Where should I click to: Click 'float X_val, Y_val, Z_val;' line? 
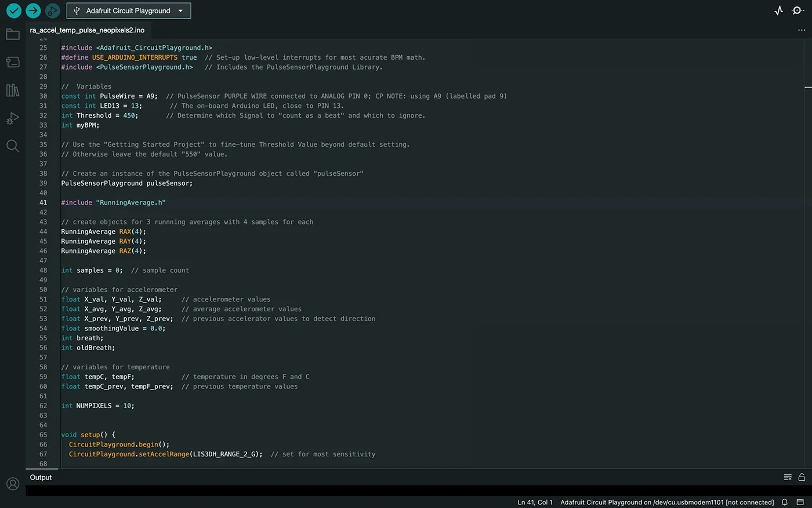(111, 300)
